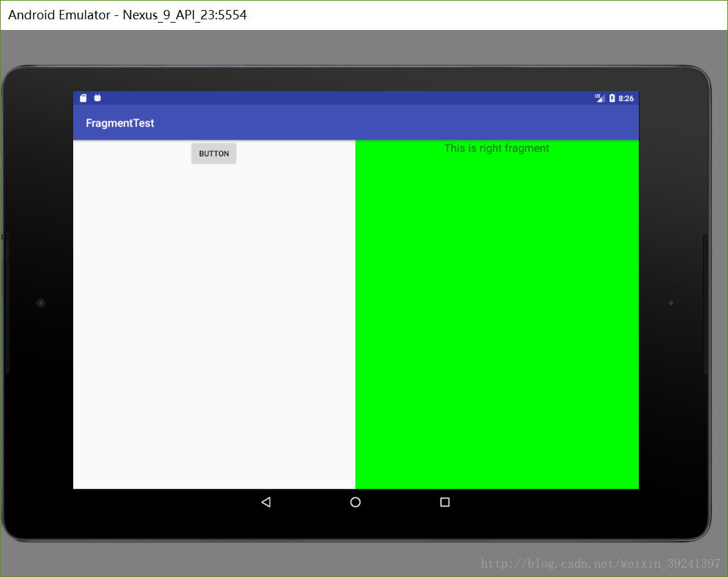Tap the Android back navigation triangle

click(266, 502)
